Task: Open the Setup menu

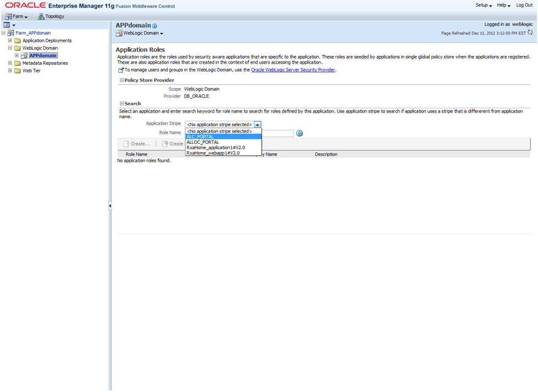Action: coord(482,5)
